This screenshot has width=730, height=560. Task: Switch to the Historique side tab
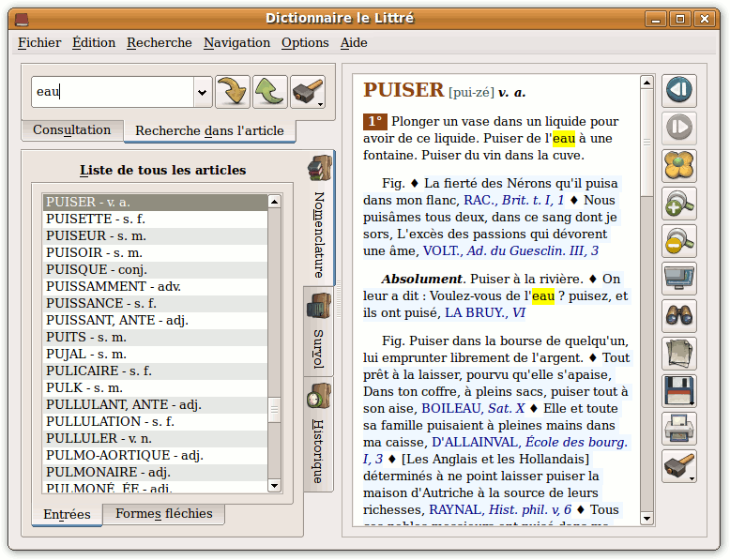pyautogui.click(x=318, y=434)
